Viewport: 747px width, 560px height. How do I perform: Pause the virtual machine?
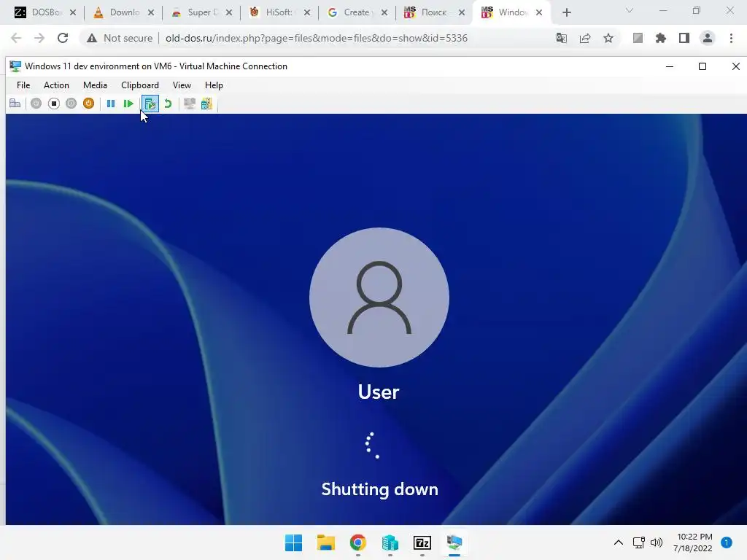point(111,104)
